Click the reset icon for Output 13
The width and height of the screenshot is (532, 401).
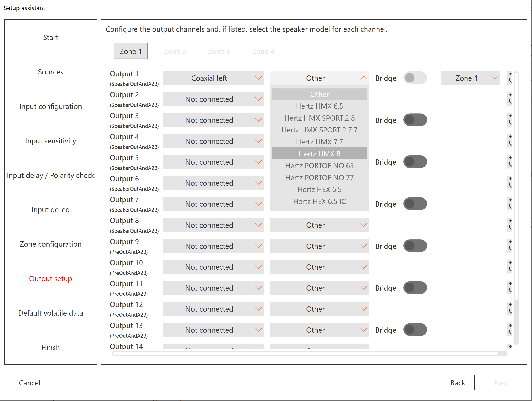[509, 330]
